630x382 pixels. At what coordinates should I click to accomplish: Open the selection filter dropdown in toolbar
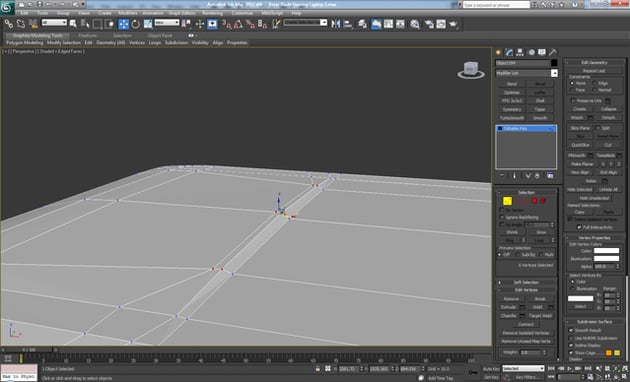pyautogui.click(x=54, y=22)
